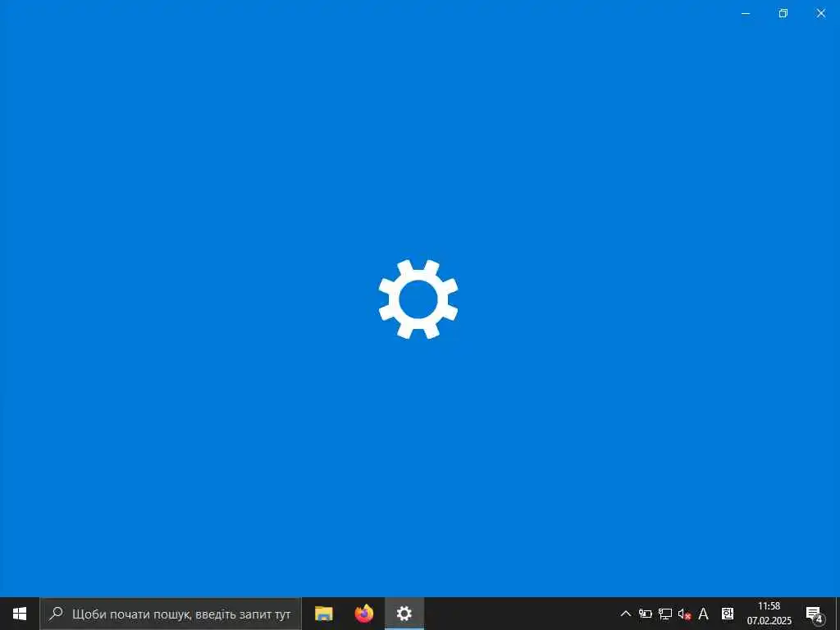This screenshot has width=840, height=630.
Task: Open the Windows Start menu
Action: point(20,614)
